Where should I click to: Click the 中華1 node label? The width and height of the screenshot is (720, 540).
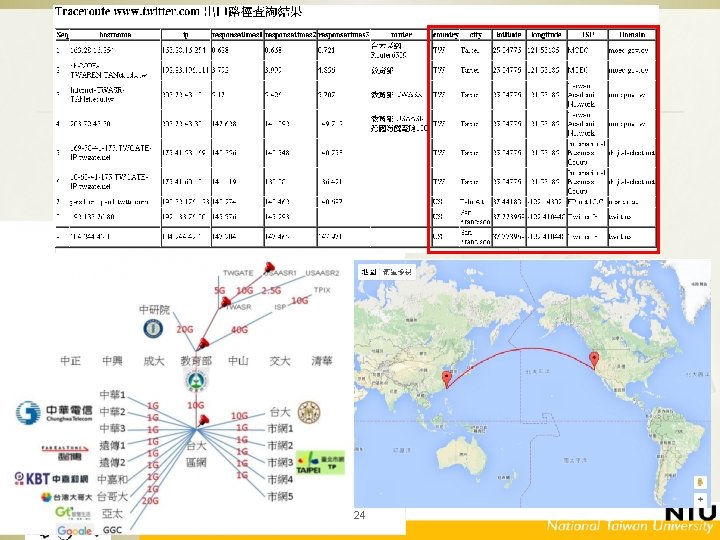point(112,394)
